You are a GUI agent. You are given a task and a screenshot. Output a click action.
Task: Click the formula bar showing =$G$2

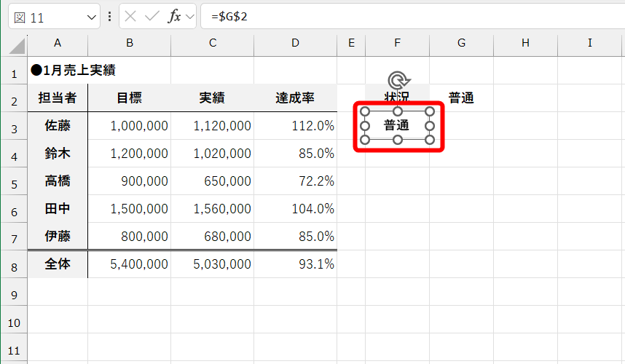pos(412,16)
